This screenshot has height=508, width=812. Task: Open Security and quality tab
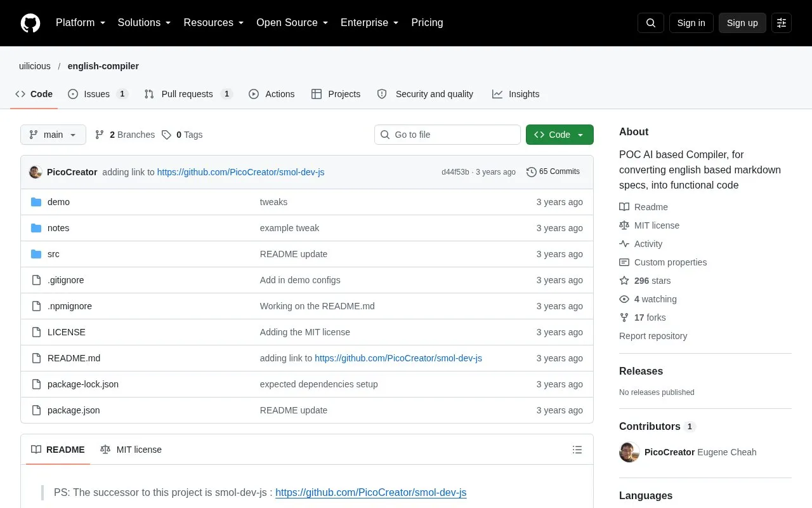tap(425, 94)
